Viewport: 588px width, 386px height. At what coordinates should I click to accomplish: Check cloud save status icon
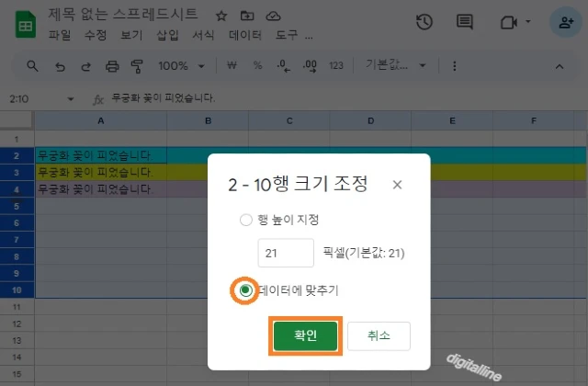(x=273, y=17)
